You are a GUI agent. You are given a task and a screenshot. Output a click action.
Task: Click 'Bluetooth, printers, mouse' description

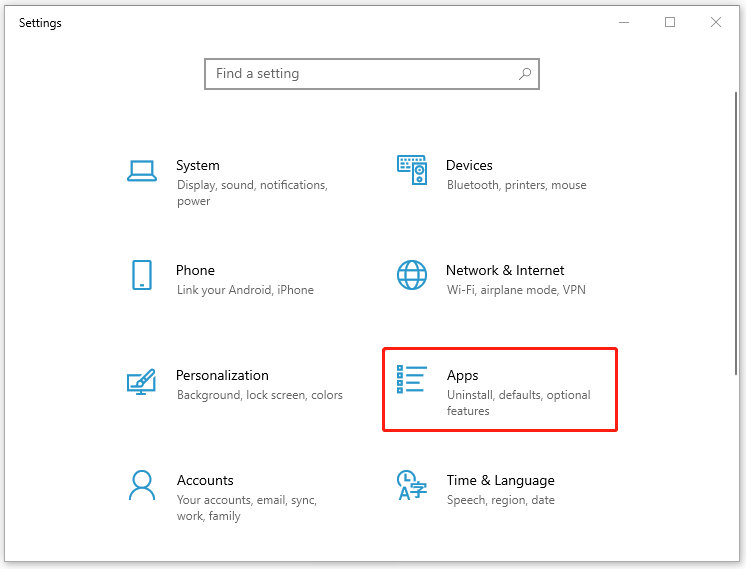517,185
